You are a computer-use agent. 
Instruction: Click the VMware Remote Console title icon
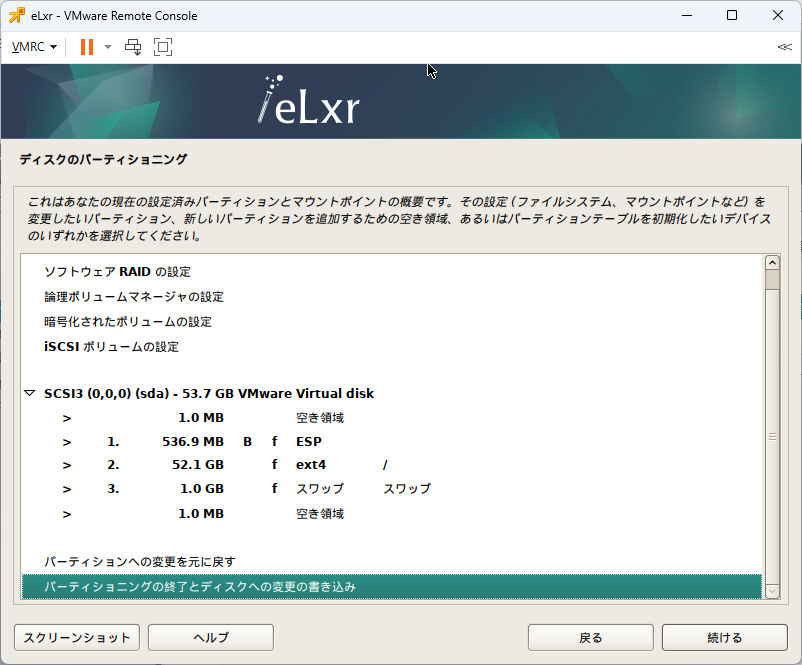click(x=16, y=15)
